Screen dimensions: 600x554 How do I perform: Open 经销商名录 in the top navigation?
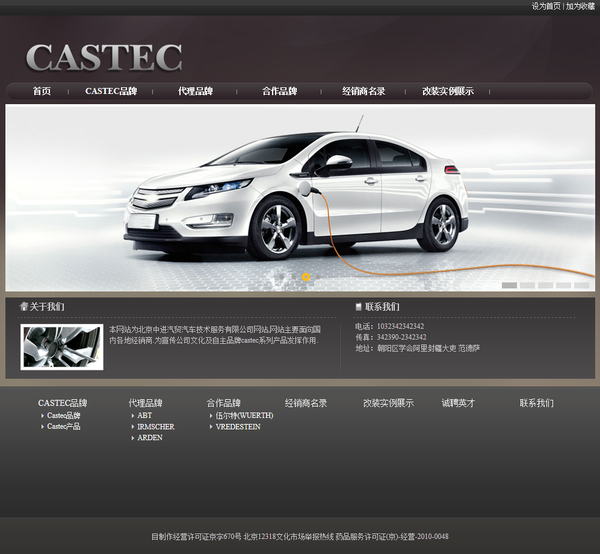pos(364,91)
